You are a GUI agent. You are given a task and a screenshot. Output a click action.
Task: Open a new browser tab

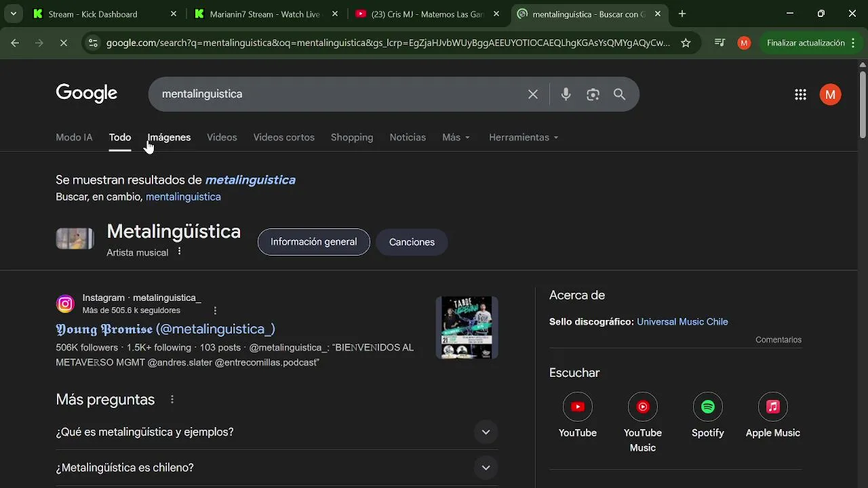[682, 14]
